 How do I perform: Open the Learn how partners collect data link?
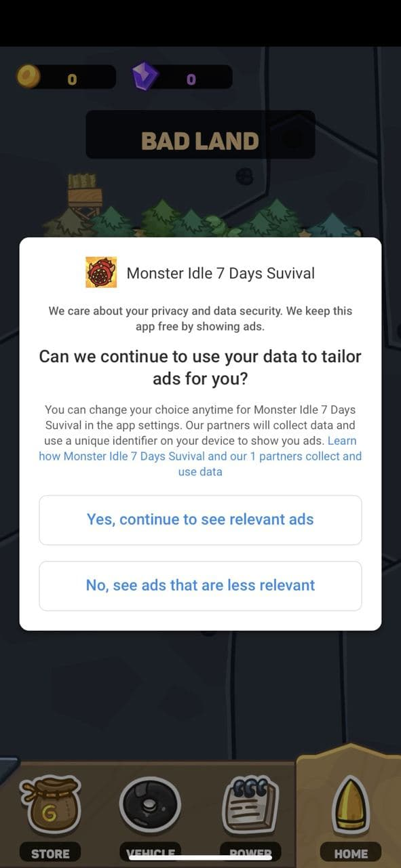click(x=200, y=456)
